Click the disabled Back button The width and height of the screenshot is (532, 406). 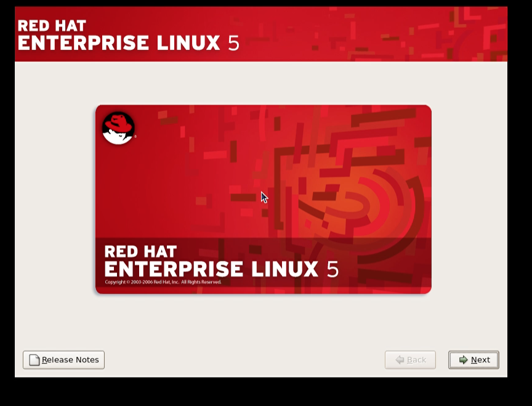point(410,360)
